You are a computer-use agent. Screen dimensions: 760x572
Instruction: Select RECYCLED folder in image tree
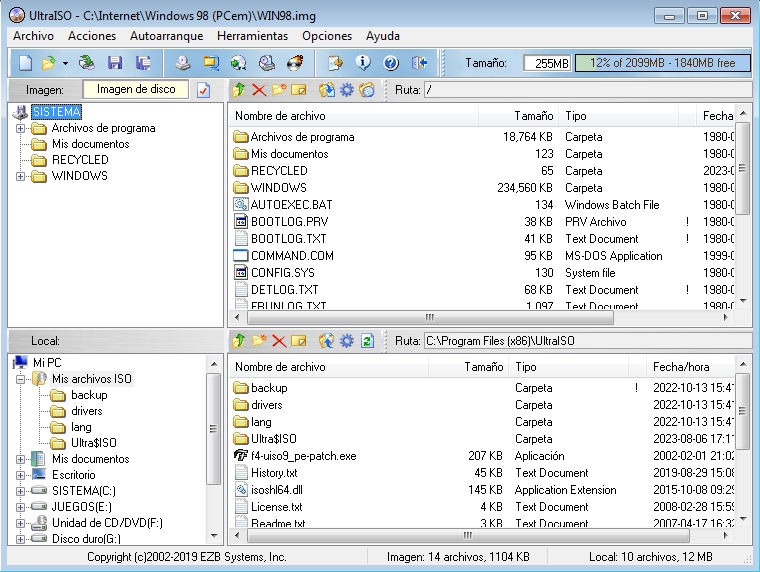(80, 160)
